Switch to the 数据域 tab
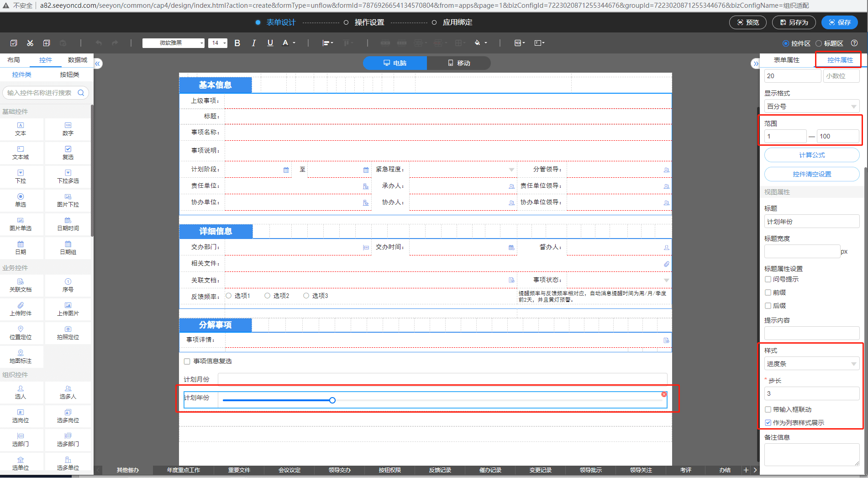This screenshot has width=868, height=478. (x=78, y=60)
